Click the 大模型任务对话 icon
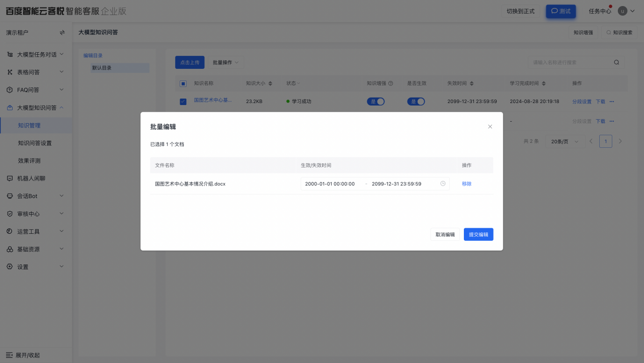The width and height of the screenshot is (644, 363). pos(10,54)
